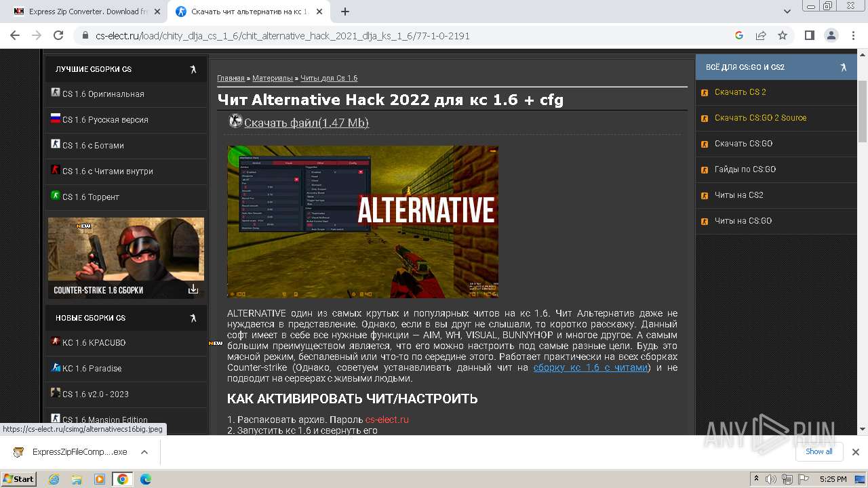868x488 pixels.
Task: Click download icon on Counter-Strike banner
Action: coord(193,289)
